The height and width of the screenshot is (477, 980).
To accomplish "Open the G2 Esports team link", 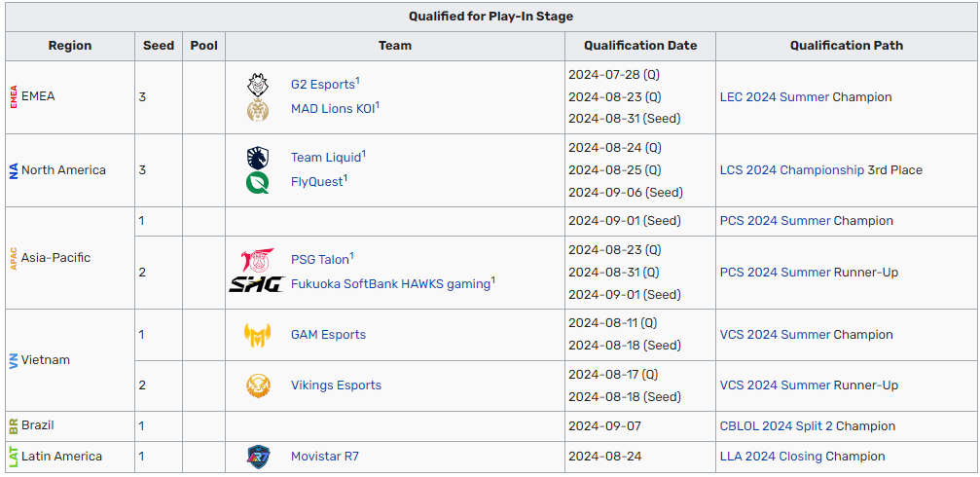I will pos(322,85).
